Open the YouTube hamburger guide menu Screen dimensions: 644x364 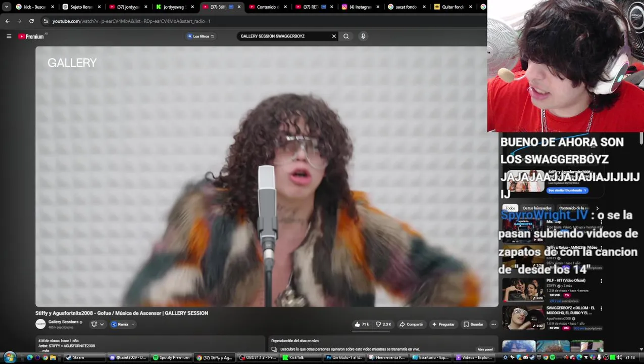tap(9, 36)
